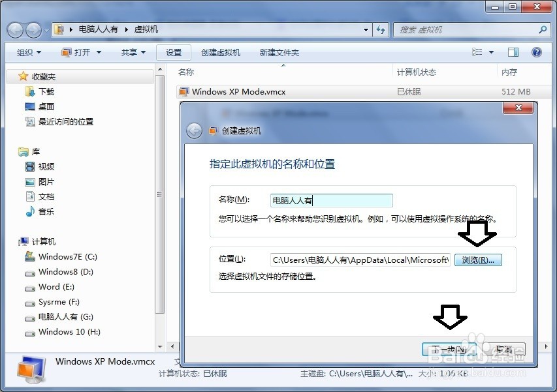Open the 视频 library
The height and width of the screenshot is (392, 557).
pyautogui.click(x=46, y=167)
